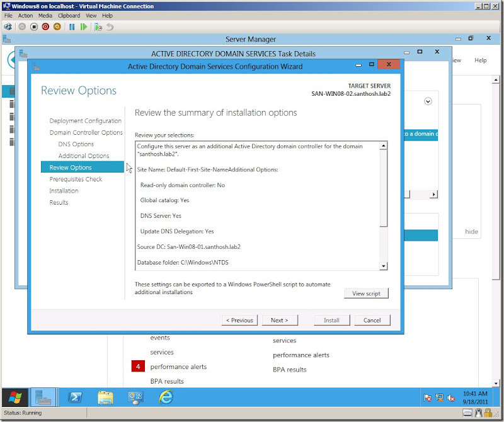Click the network warning tray icon

(439, 398)
